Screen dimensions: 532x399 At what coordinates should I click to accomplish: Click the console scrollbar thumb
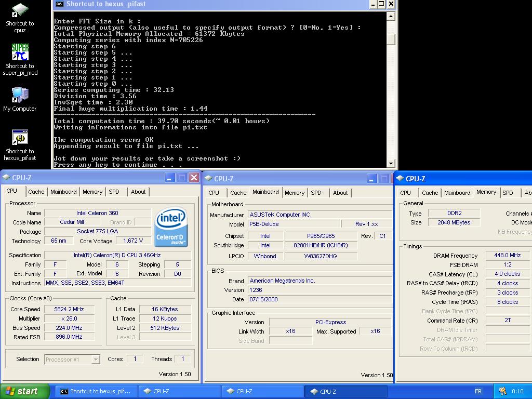pyautogui.click(x=391, y=39)
